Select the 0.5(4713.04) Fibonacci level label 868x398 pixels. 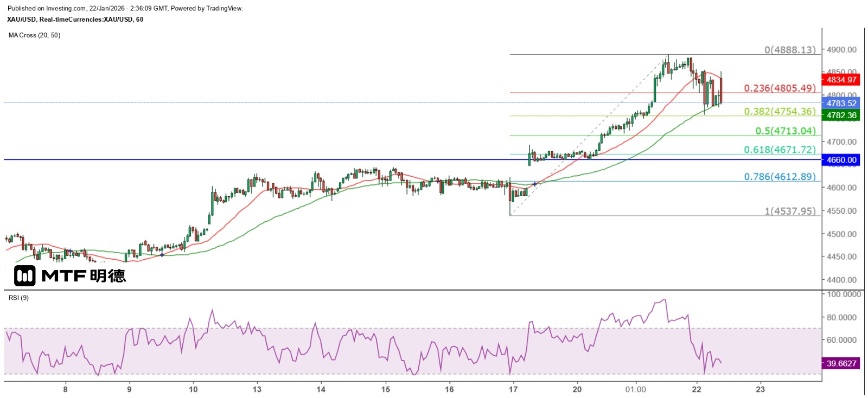[x=786, y=131]
